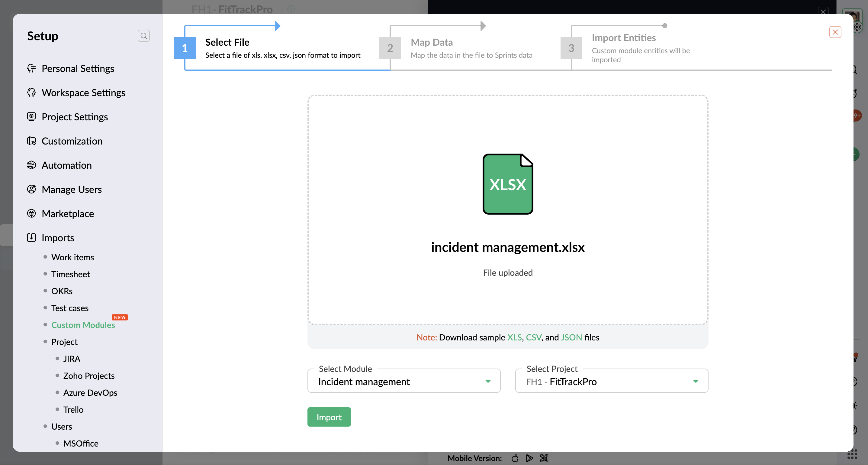Image resolution: width=868 pixels, height=465 pixels.
Task: Download the sample JSON file
Action: point(571,337)
